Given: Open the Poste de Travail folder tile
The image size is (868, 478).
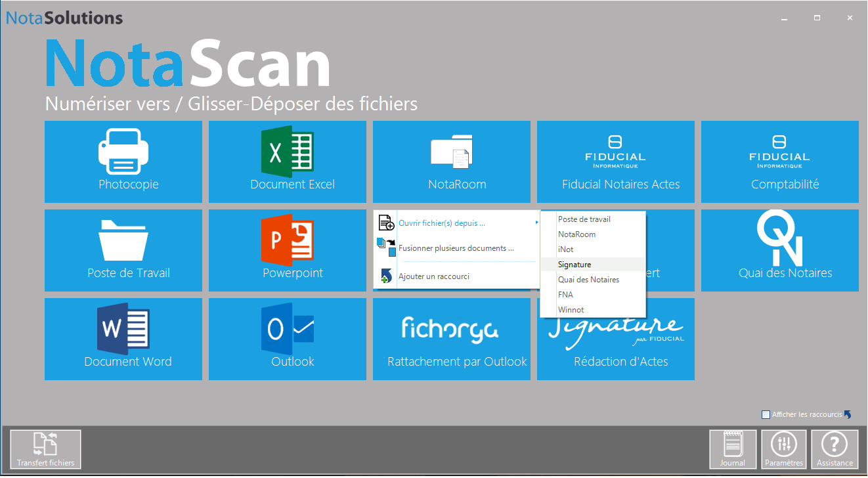Looking at the screenshot, I should point(123,250).
